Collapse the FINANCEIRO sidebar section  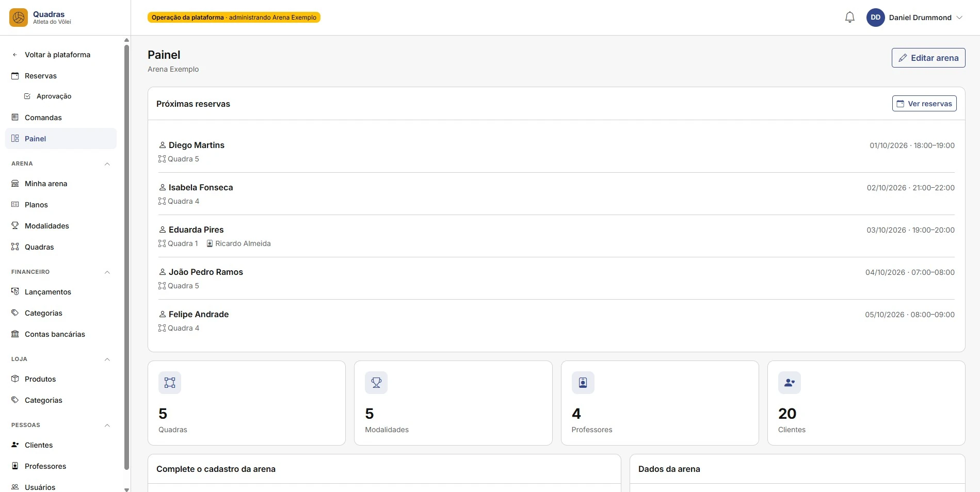pos(107,272)
